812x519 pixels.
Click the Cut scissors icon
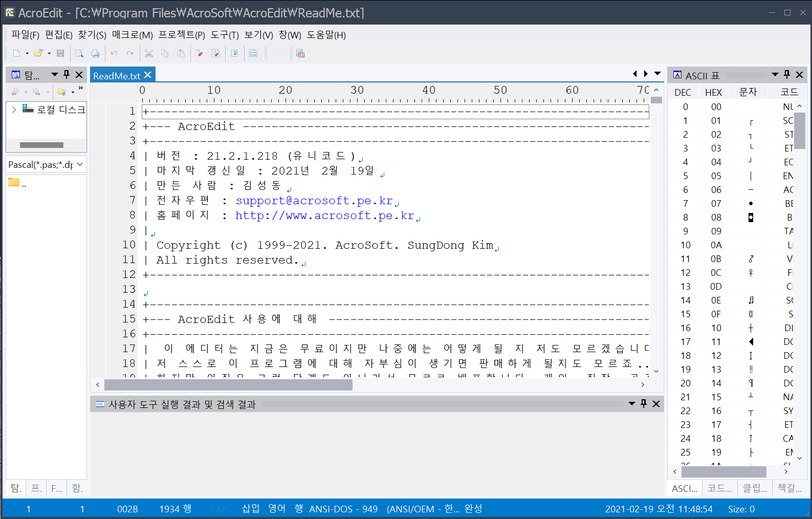click(149, 53)
